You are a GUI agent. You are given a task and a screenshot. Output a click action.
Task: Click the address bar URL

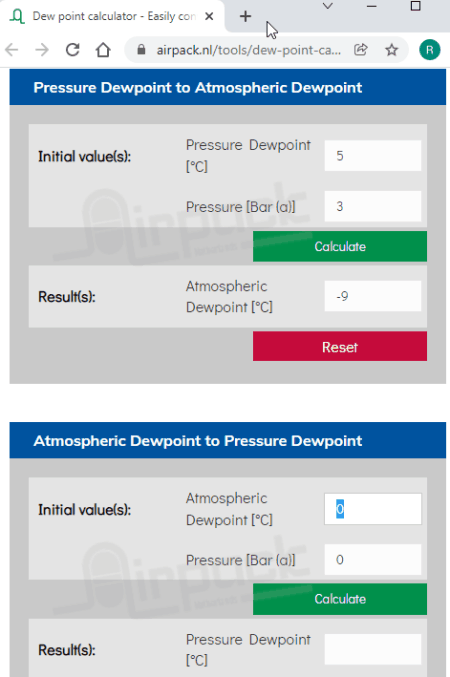(x=248, y=50)
